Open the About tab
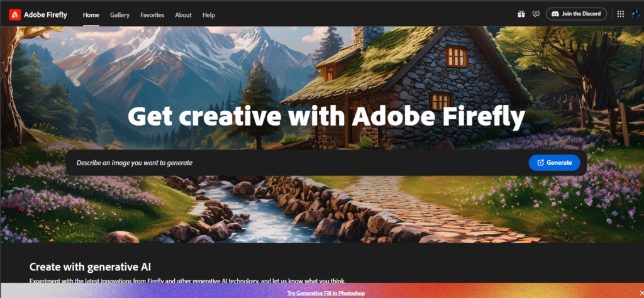The height and width of the screenshot is (298, 644). [183, 15]
